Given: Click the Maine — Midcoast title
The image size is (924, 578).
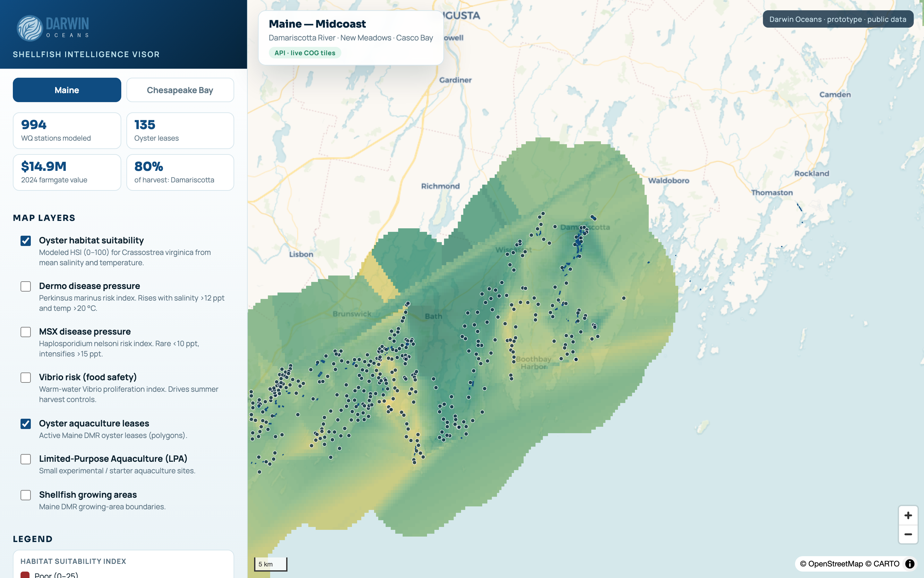Looking at the screenshot, I should pyautogui.click(x=317, y=24).
